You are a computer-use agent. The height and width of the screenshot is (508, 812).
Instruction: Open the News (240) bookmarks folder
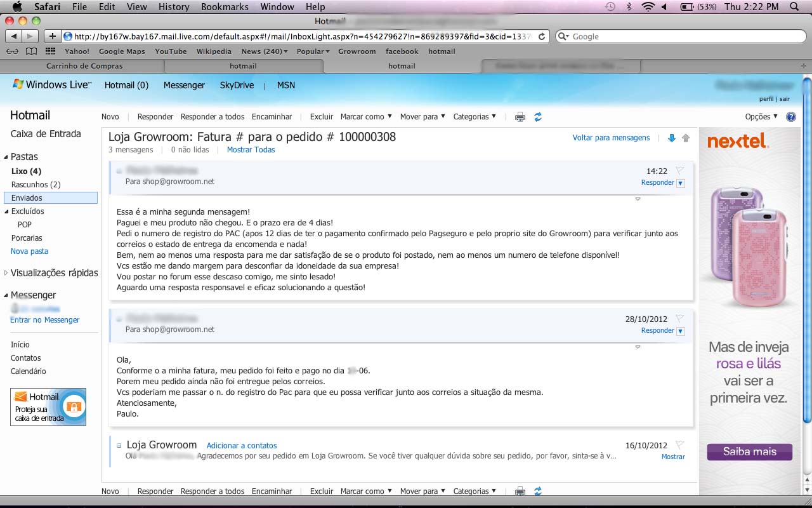pos(264,51)
